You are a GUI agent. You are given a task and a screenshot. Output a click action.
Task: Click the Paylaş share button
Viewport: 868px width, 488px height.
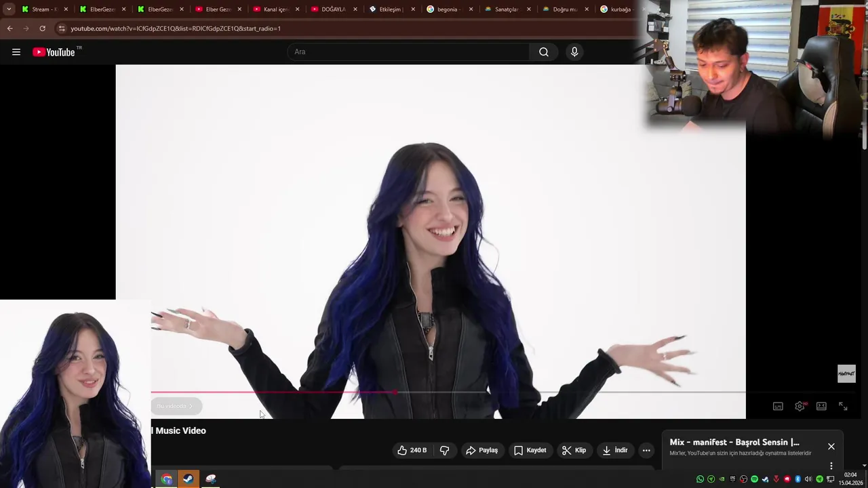(482, 450)
